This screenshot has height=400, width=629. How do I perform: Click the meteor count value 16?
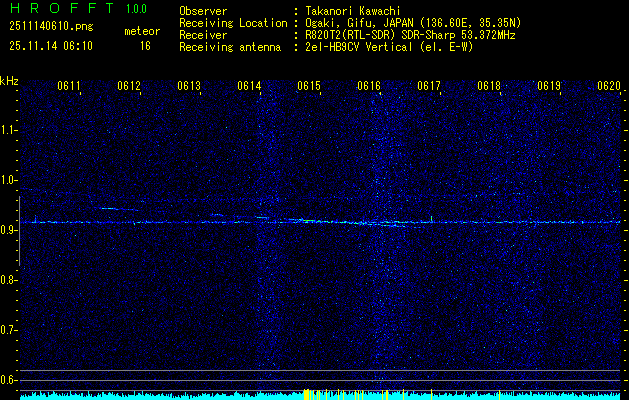pos(145,46)
